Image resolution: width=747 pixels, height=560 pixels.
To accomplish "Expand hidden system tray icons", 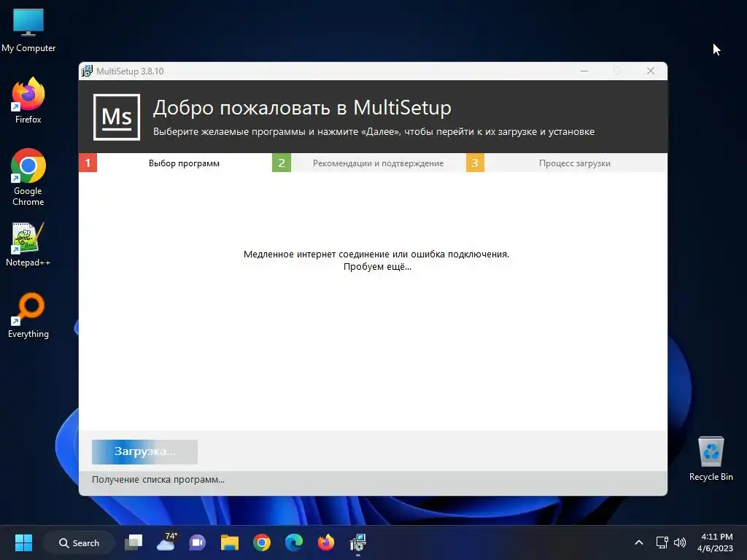I will coord(639,542).
